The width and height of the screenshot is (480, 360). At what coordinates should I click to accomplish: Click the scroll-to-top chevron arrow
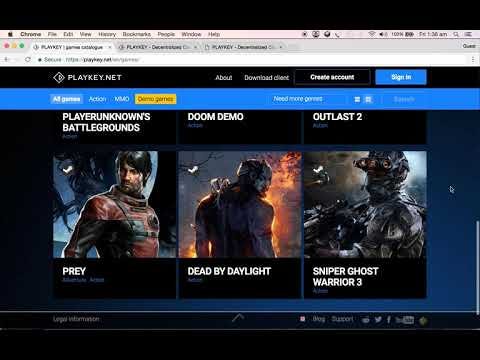(238, 318)
